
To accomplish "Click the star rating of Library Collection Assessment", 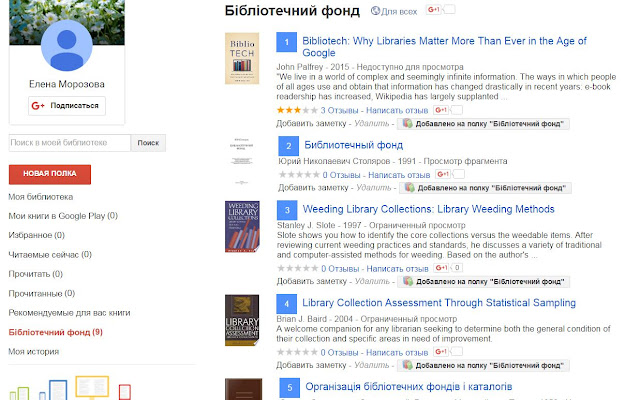I will (x=297, y=352).
